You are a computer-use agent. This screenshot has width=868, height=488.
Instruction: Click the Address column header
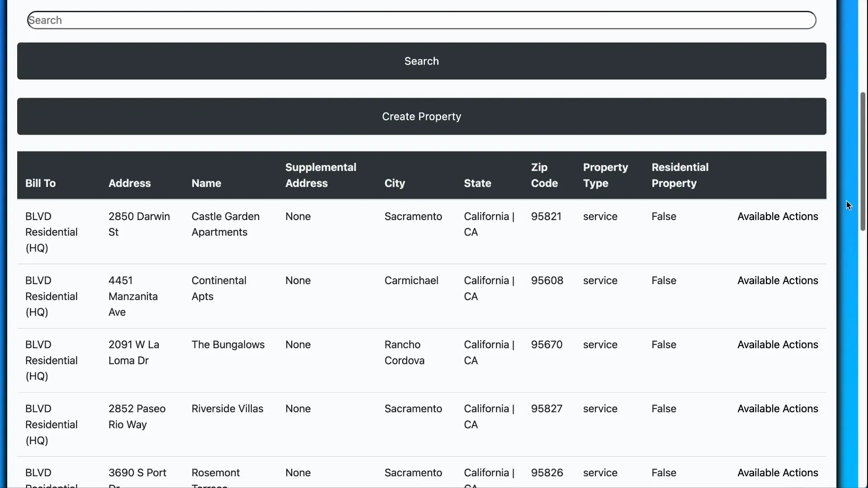pos(130,183)
